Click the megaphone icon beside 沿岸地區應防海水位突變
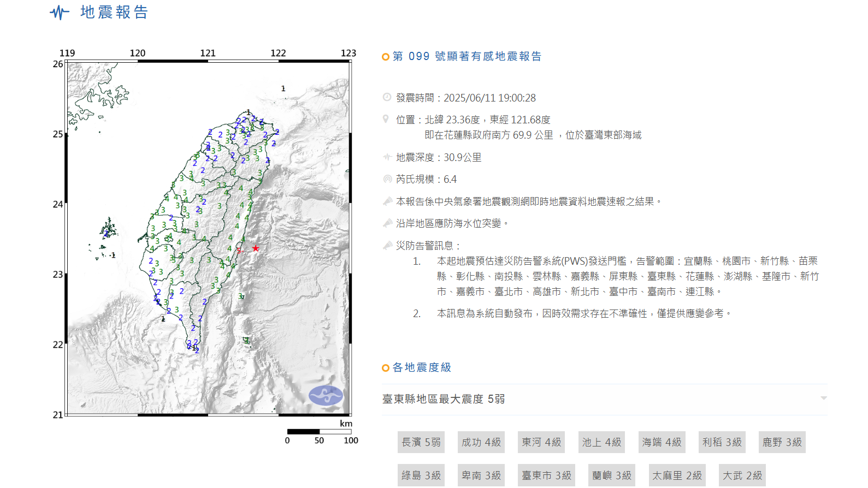This screenshot has height=488, width=868. (387, 223)
